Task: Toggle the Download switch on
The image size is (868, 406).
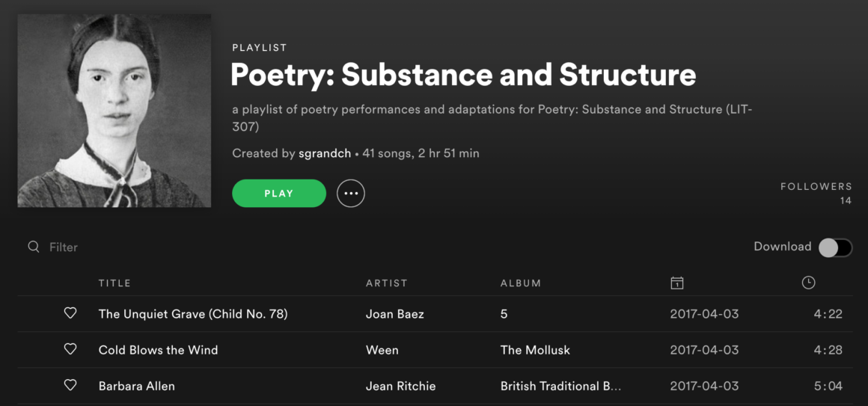Action: point(835,247)
